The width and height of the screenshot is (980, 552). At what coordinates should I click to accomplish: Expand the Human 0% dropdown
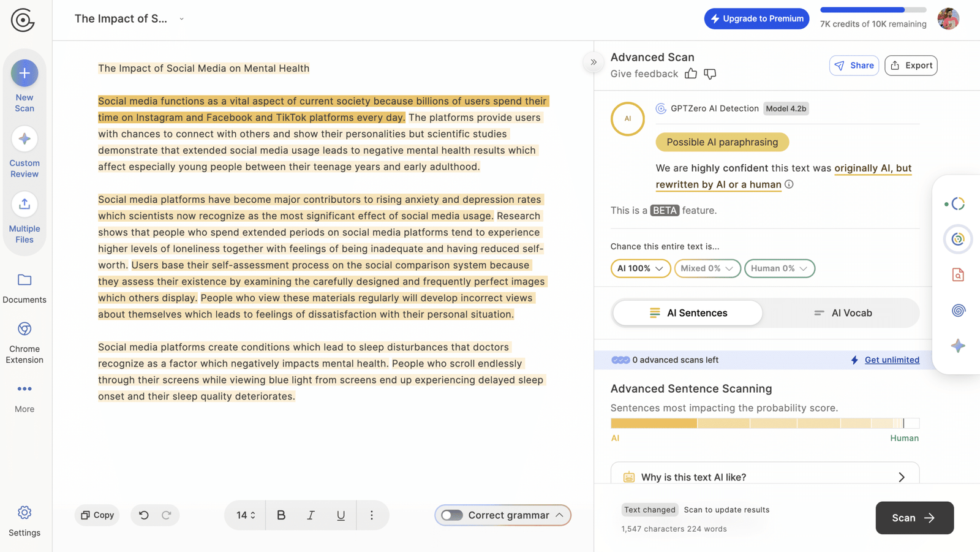779,268
